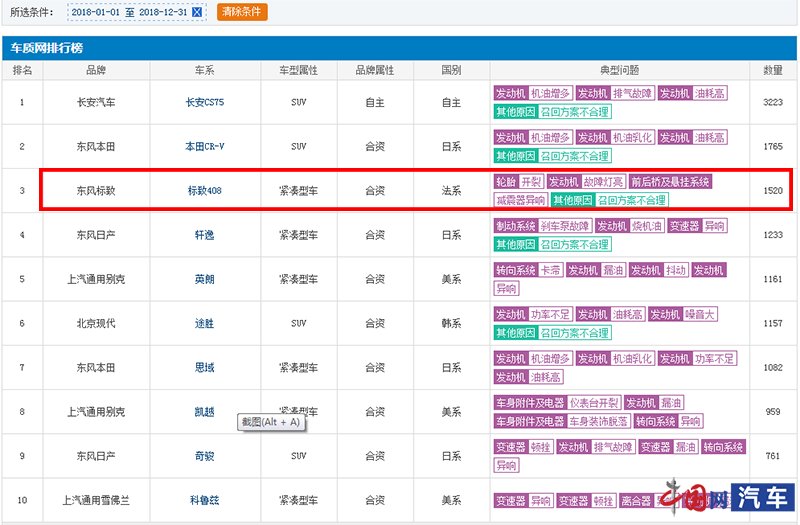Screen dimensions: 800x525
Task: Click the 轮胎 开裂 issue tag
Action: pyautogui.click(x=518, y=181)
